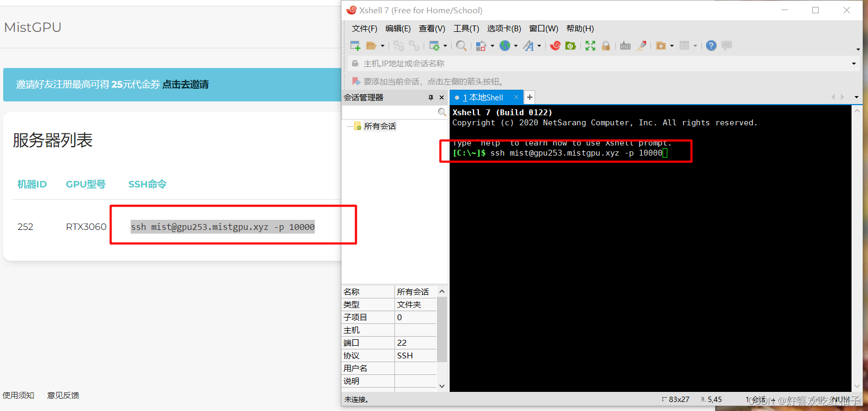Add a new tab with plus button
Viewport: 868px width, 411px height.
pyautogui.click(x=529, y=97)
